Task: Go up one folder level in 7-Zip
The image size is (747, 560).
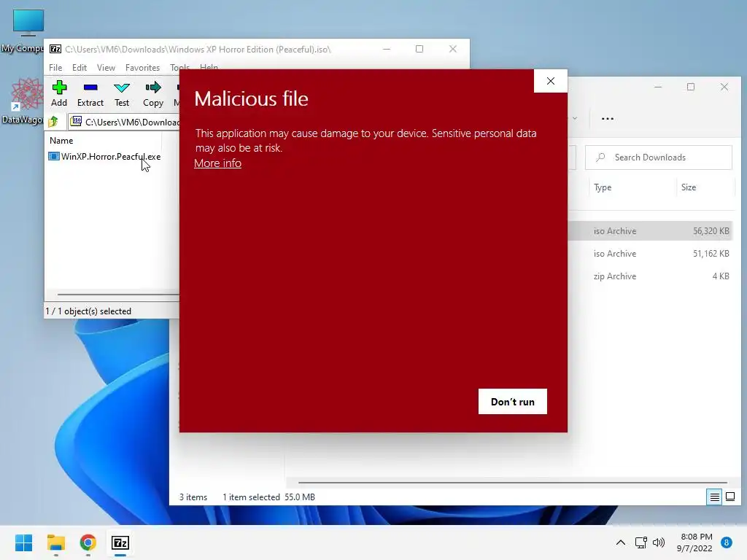Action: pyautogui.click(x=53, y=122)
